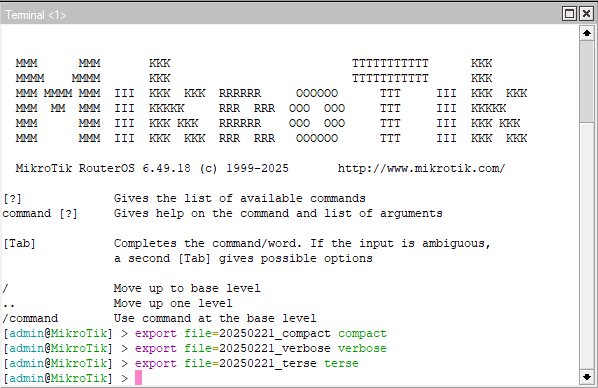Click the pink cursor at the prompt

pos(138,378)
